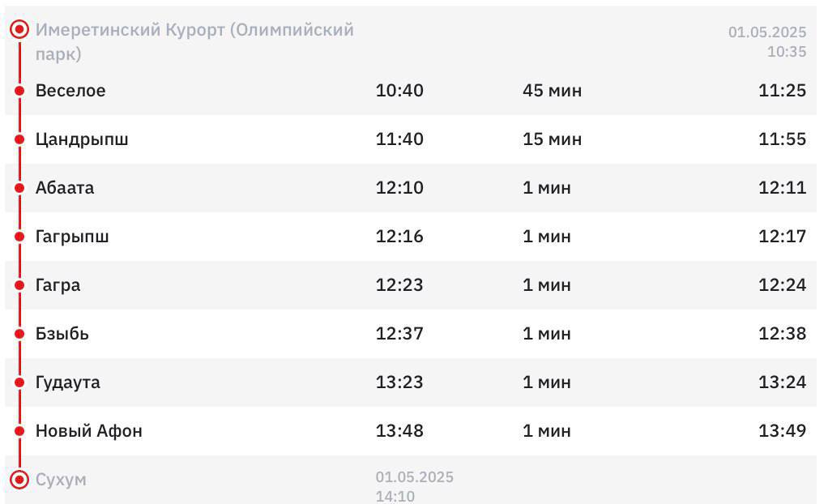Click the Цандрыпш departure time 11:55
This screenshot has height=504, width=828.
point(782,139)
